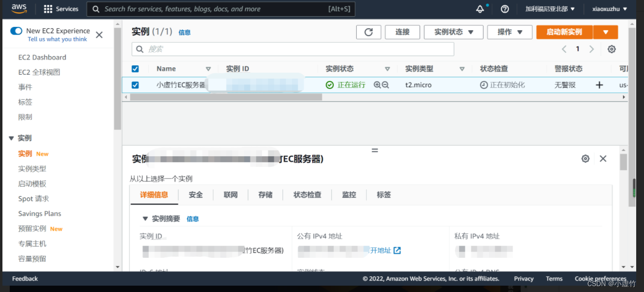
Task: Open the 信息 link next to 实例 heading
Action: coord(184,33)
